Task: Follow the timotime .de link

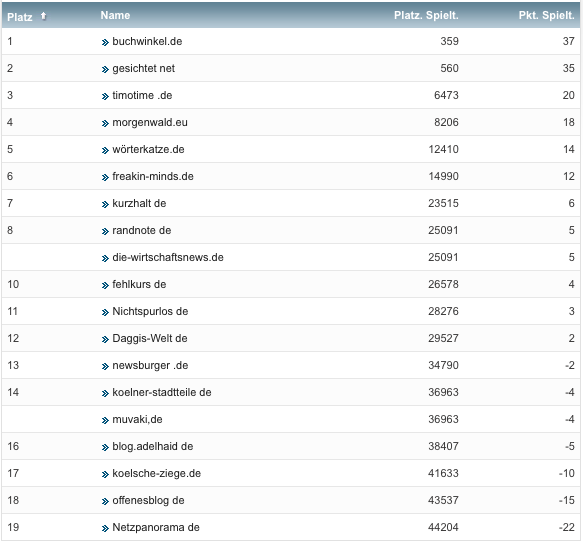Action: [142, 95]
